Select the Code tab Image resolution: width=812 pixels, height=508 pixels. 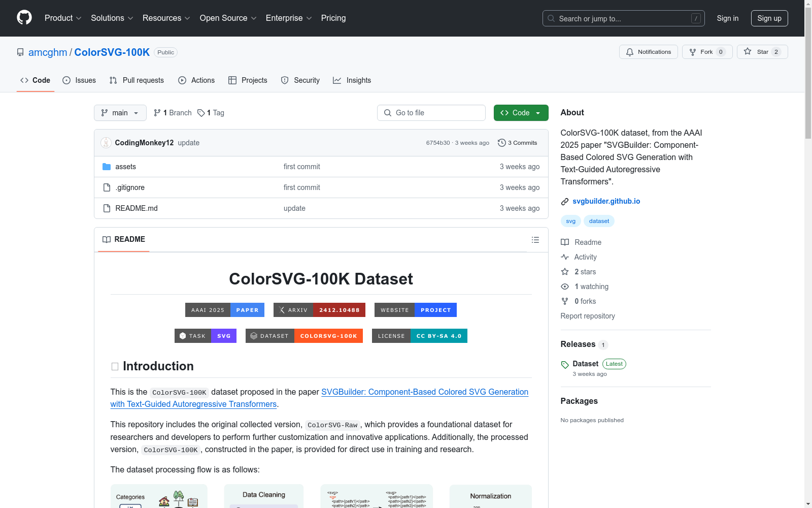36,80
